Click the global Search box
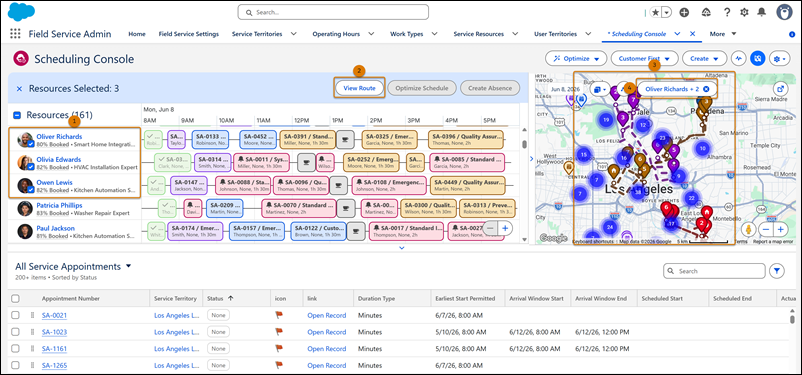The height and width of the screenshot is (375, 802). pos(333,12)
